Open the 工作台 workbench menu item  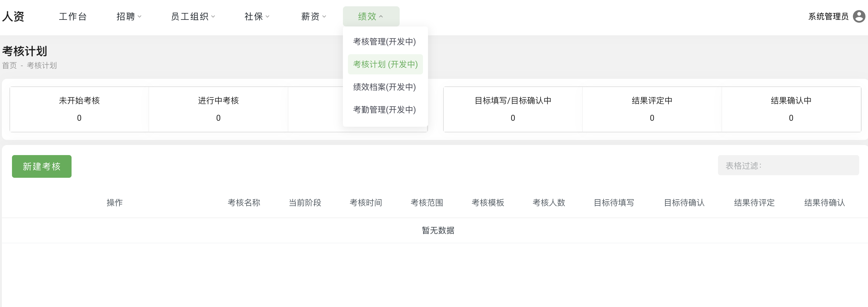coord(73,16)
